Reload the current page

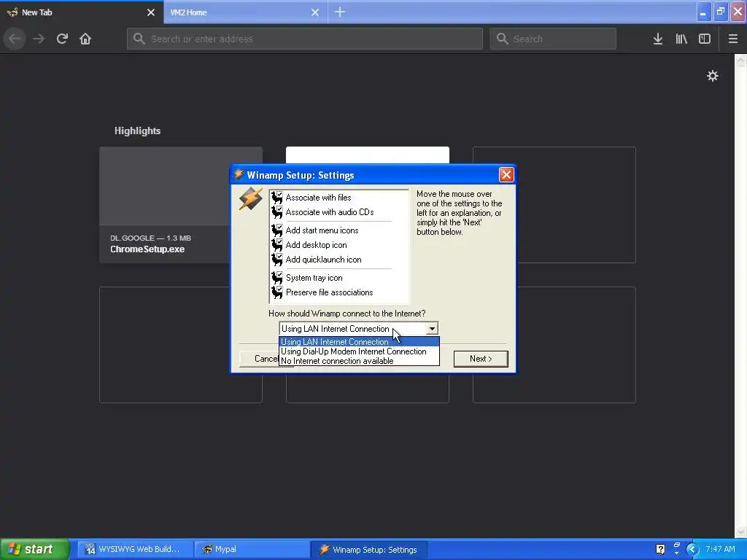[62, 39]
